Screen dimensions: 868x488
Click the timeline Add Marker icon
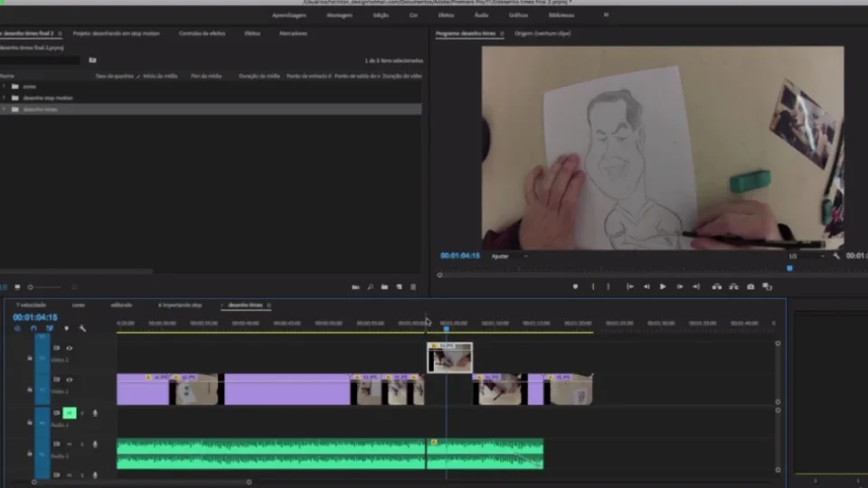click(x=66, y=328)
